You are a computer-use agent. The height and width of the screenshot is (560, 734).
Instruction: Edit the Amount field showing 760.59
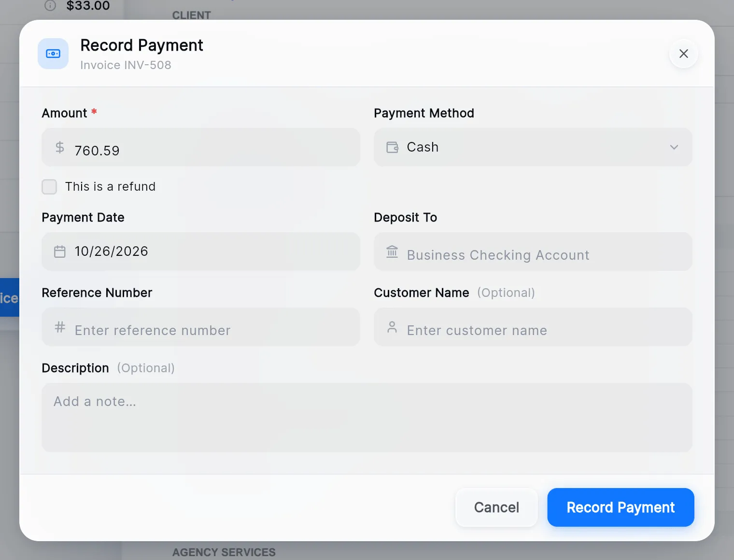pyautogui.click(x=201, y=147)
